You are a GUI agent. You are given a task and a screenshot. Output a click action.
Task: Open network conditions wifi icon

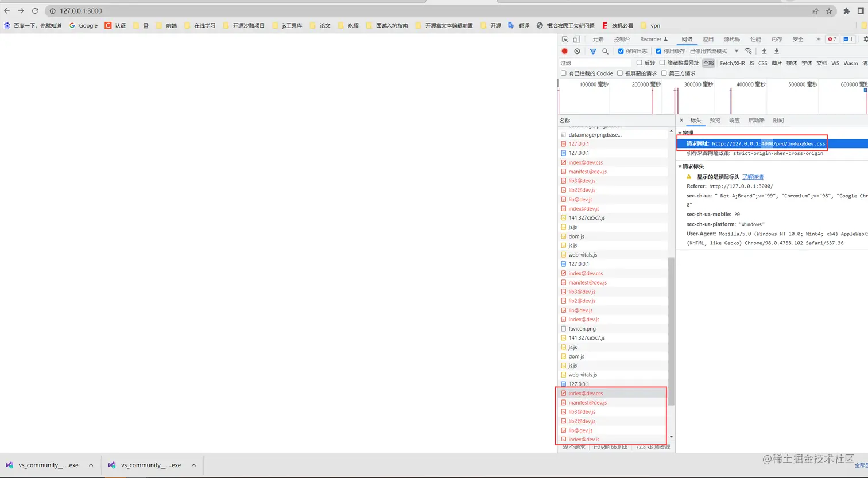[748, 51]
